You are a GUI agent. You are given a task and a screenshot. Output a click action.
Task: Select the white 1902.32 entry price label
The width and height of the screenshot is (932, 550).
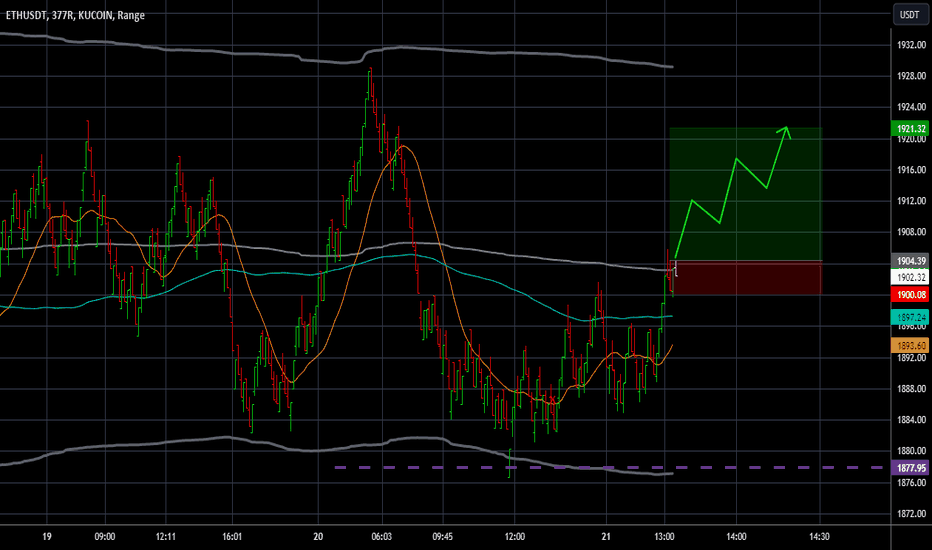tap(911, 277)
